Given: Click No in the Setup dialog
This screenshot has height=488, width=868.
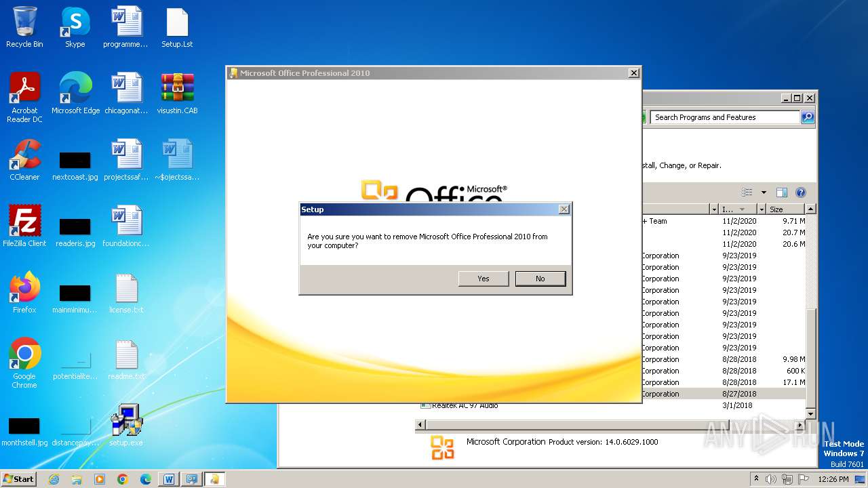Looking at the screenshot, I should coord(540,279).
